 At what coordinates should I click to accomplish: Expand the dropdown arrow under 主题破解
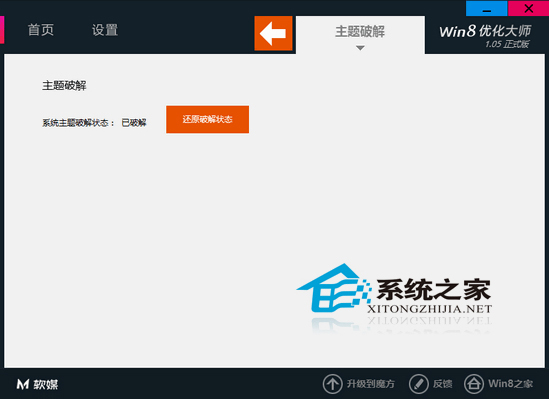pyautogui.click(x=360, y=48)
